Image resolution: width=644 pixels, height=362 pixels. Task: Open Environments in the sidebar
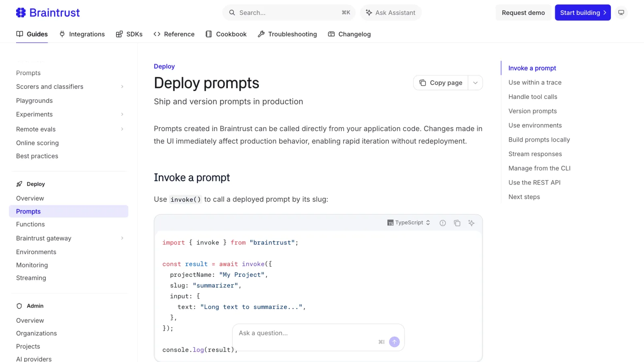[36, 252]
